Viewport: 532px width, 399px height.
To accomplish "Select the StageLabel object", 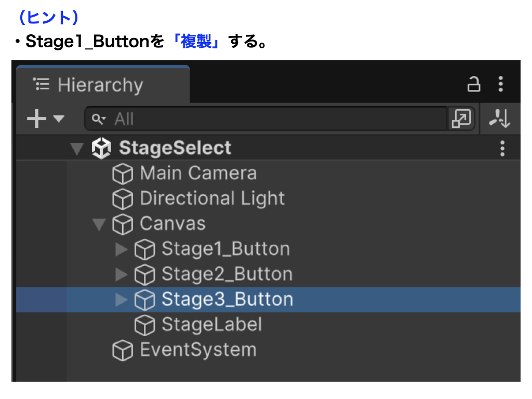I will [211, 325].
